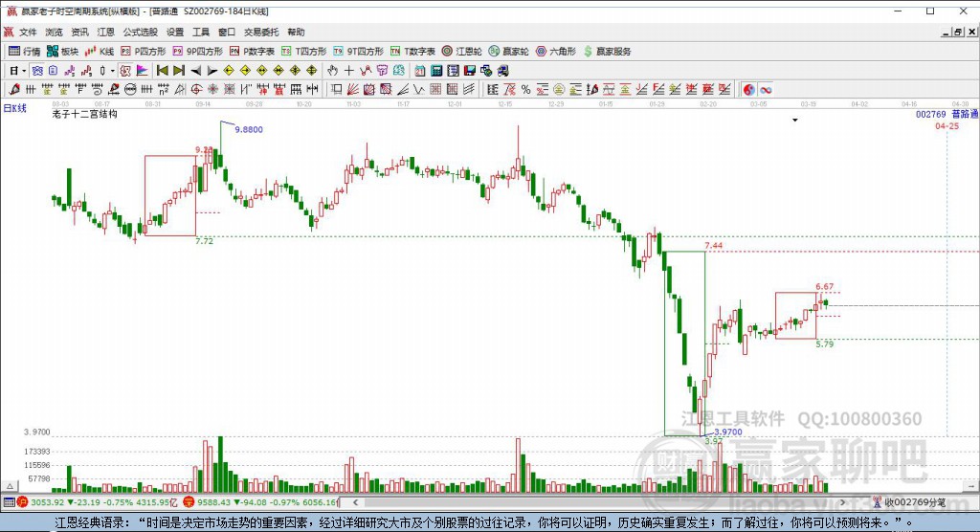Switch to the K线 chart view
Image resolution: width=980 pixels, height=532 pixels.
pos(100,52)
